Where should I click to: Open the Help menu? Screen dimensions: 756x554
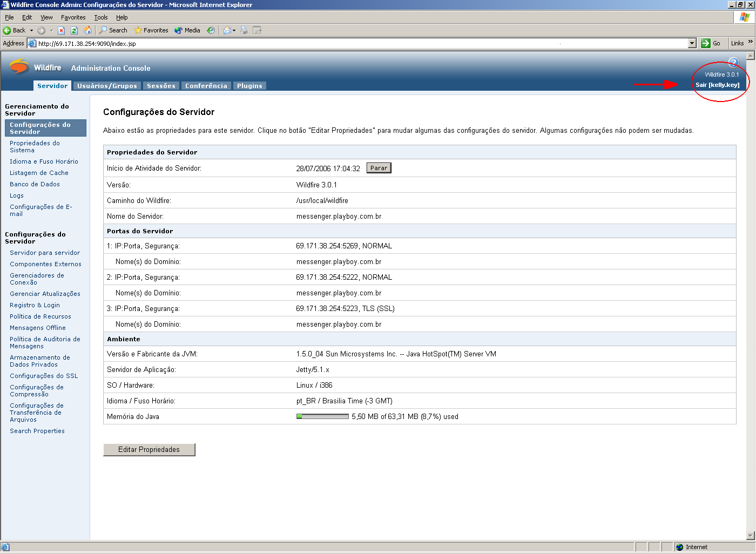[122, 17]
